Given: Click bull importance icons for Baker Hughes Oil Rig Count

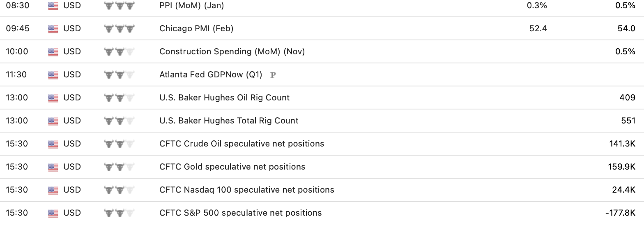Looking at the screenshot, I should coord(119,98).
